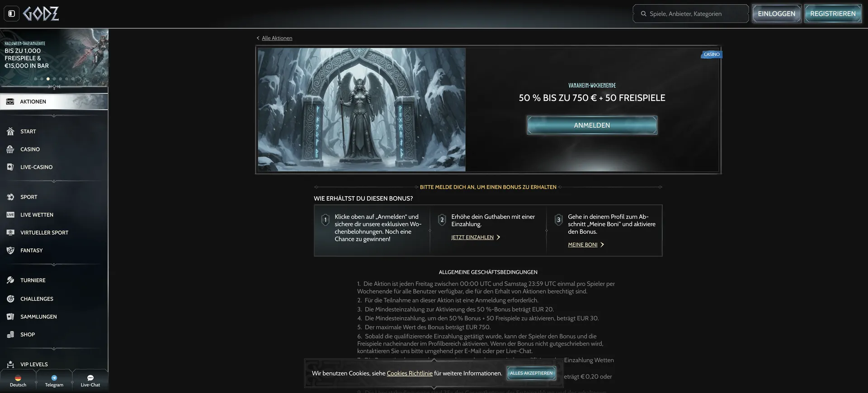The image size is (868, 393).
Task: Click the START home icon
Action: 10,131
